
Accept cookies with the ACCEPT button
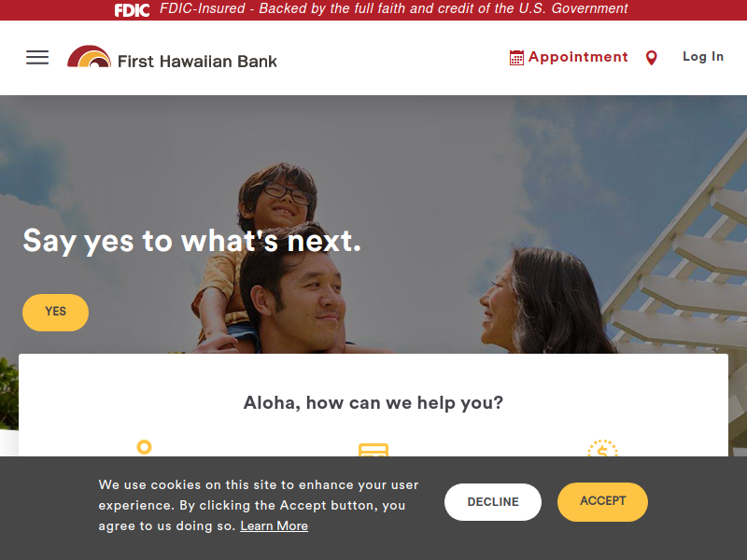coord(602,501)
